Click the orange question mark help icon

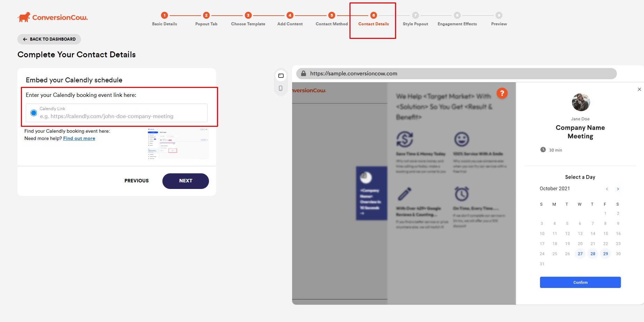[502, 93]
